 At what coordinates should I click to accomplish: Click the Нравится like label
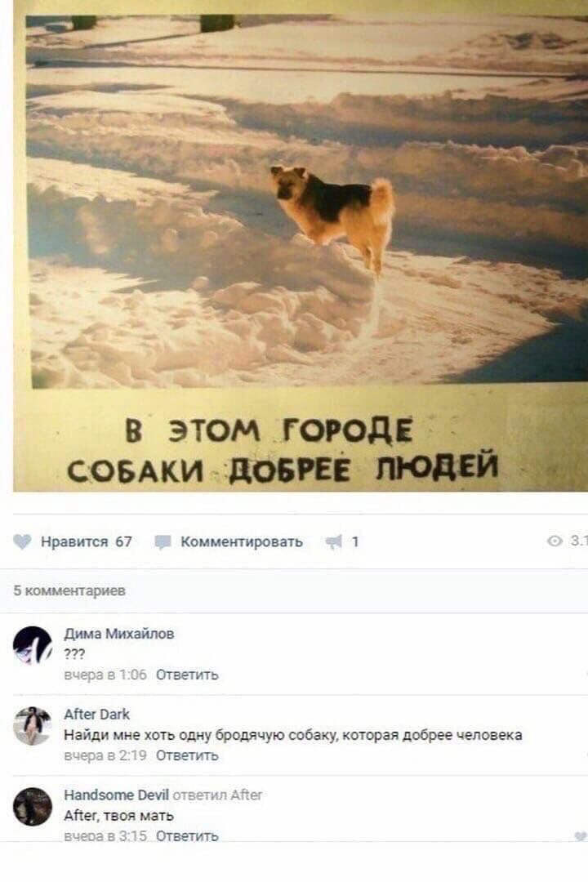pyautogui.click(x=74, y=541)
